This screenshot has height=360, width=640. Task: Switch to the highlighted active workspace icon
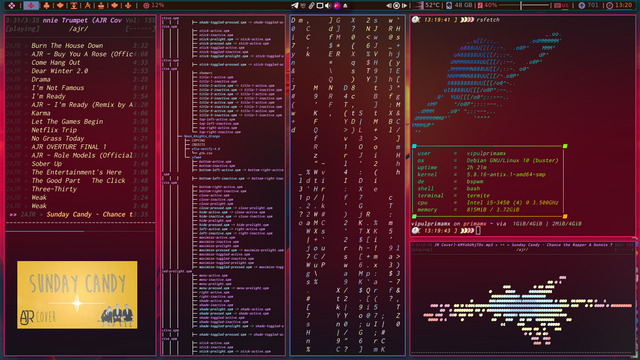pos(31,5)
